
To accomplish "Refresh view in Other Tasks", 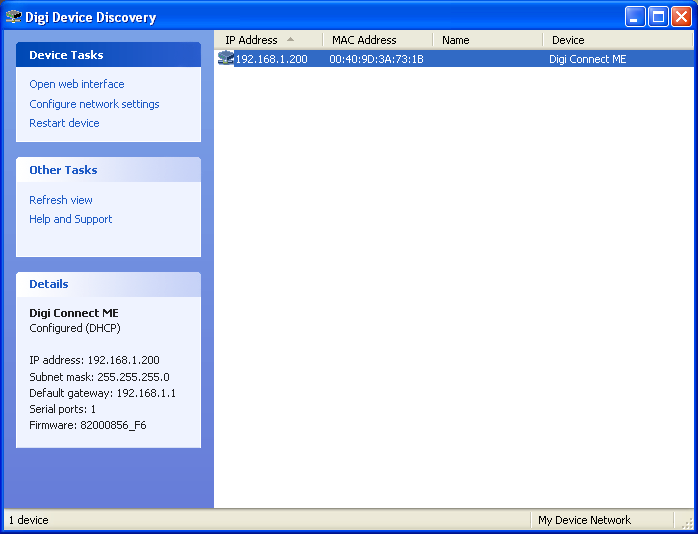I will click(x=61, y=200).
